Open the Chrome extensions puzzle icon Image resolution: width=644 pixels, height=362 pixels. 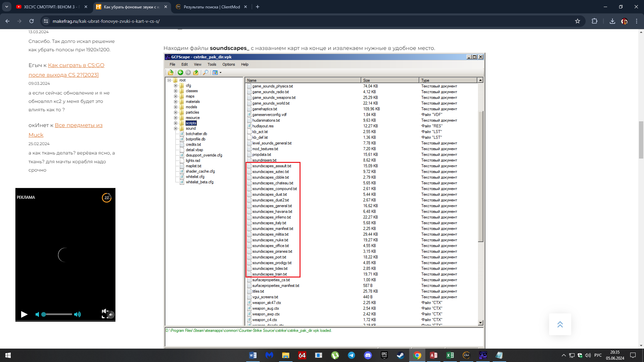(594, 21)
